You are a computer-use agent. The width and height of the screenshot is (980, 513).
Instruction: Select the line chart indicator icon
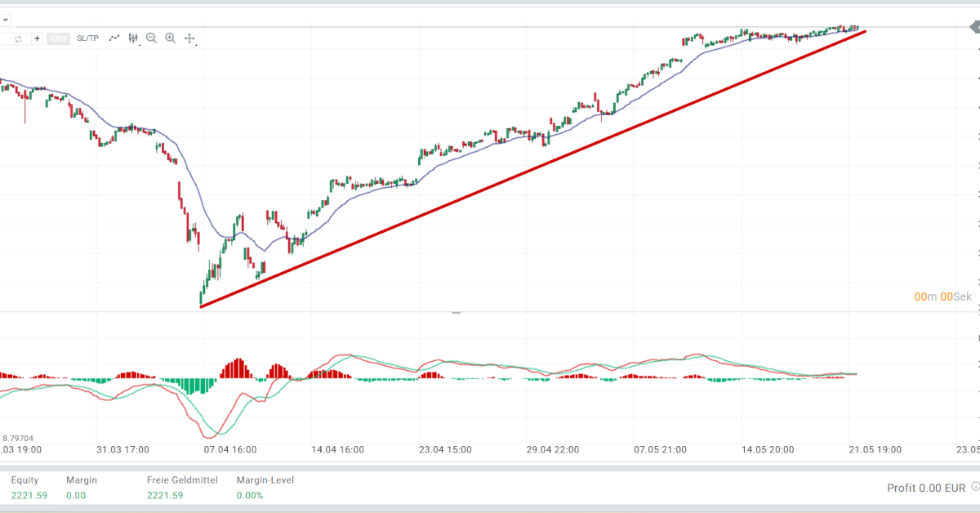click(x=114, y=38)
